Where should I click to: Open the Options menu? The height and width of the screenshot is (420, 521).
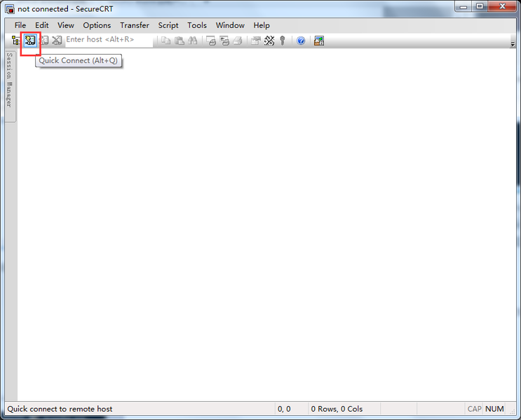pyautogui.click(x=97, y=25)
